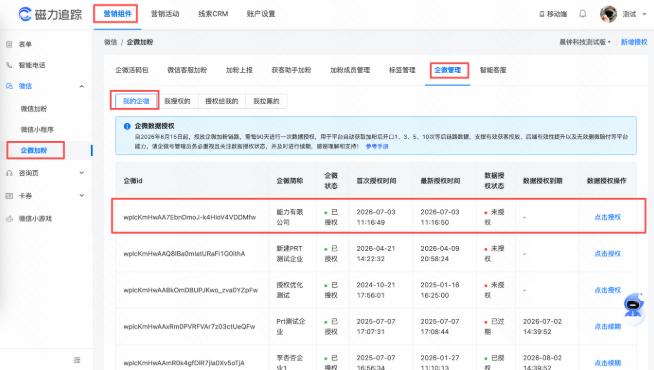
Task: Click first-auth time 2026-04-21 14:22:32
Action: [x=376, y=254]
